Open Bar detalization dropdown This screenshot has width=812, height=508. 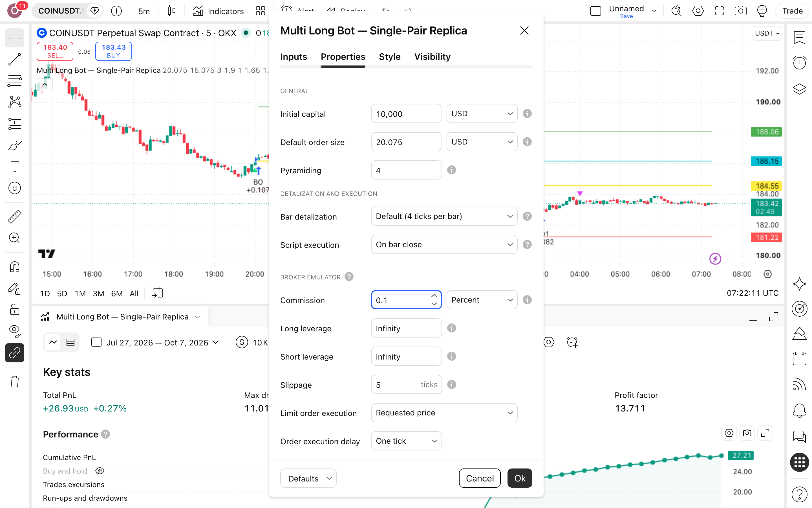444,216
